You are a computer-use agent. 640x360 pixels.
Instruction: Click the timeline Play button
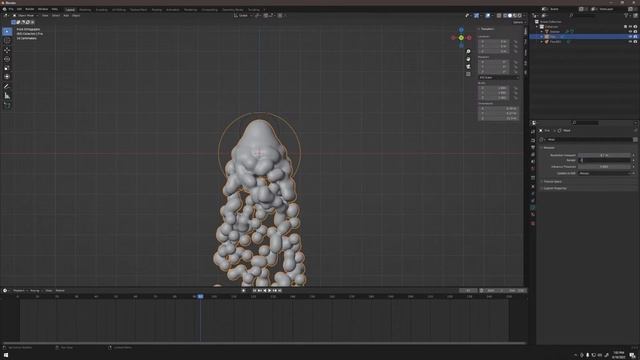(x=269, y=291)
